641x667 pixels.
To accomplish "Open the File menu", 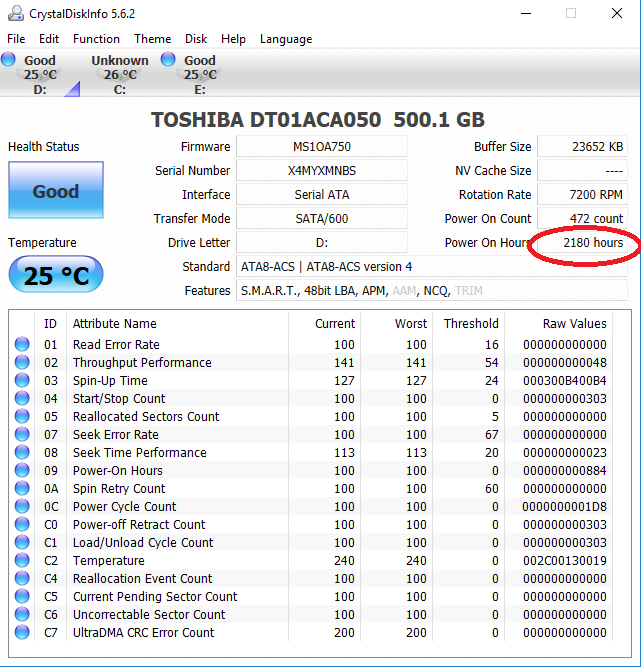I will tap(16, 39).
